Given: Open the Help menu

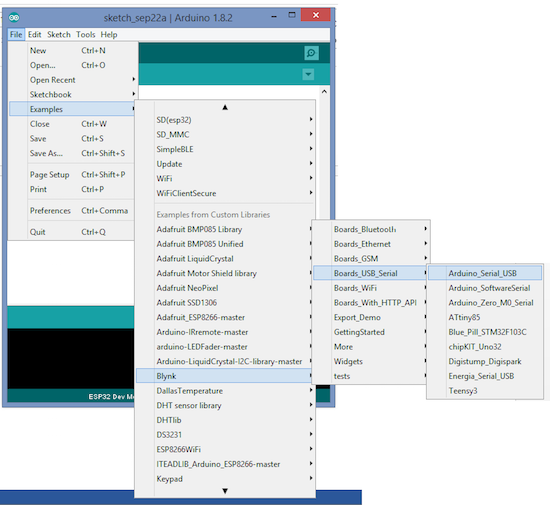Looking at the screenshot, I should [x=109, y=34].
